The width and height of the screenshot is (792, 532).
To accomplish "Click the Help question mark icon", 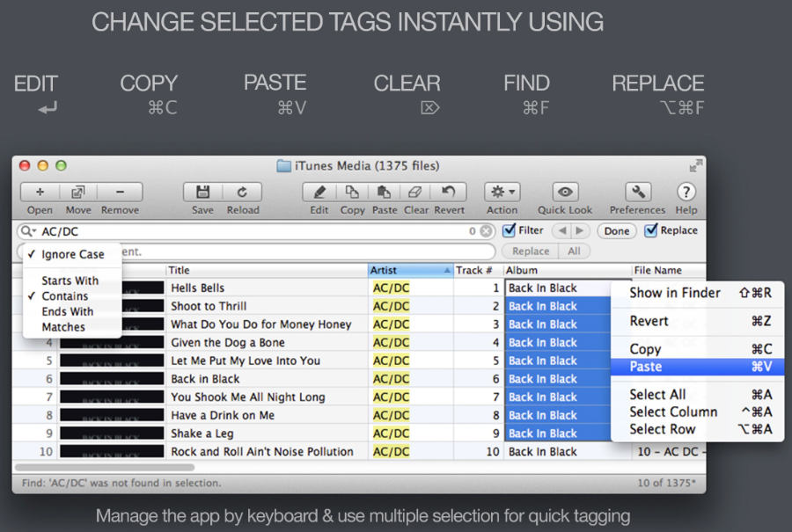I will pyautogui.click(x=686, y=192).
